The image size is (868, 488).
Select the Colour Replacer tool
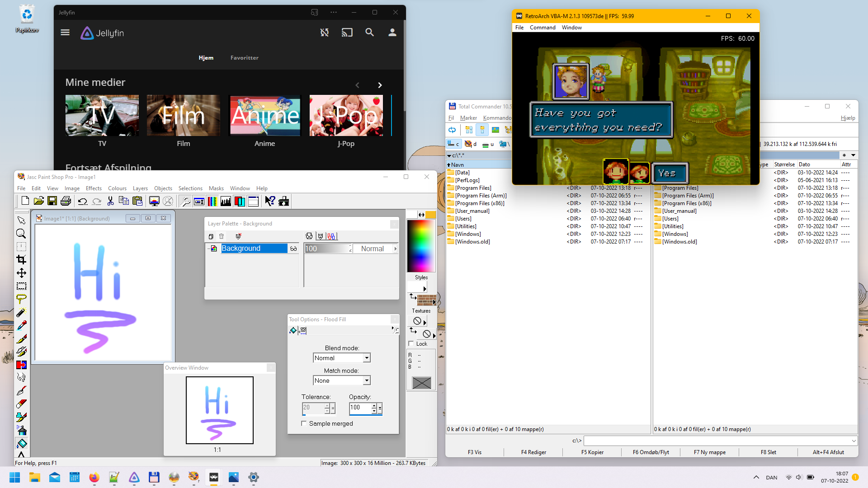21,365
